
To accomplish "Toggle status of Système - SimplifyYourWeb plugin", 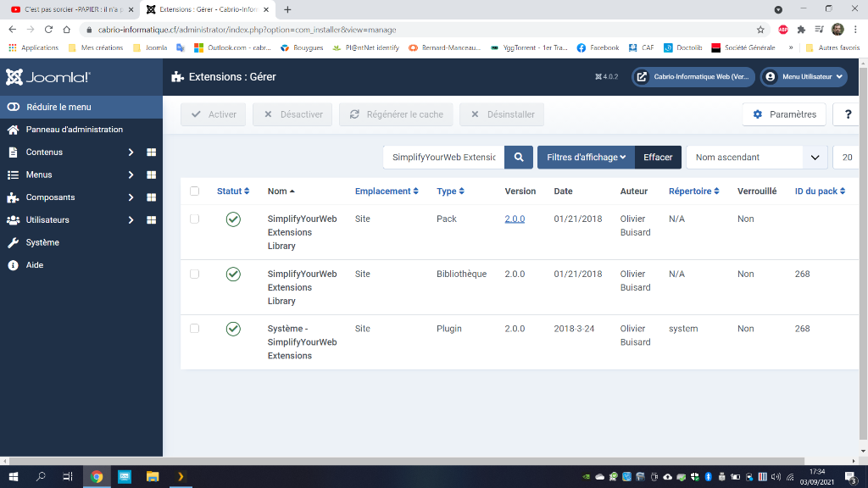I will [233, 329].
